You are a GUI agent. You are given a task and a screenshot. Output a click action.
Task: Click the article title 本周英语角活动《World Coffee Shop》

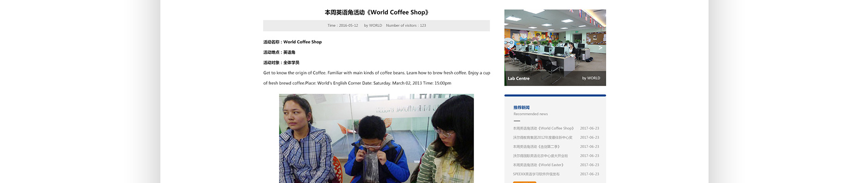coord(376,12)
